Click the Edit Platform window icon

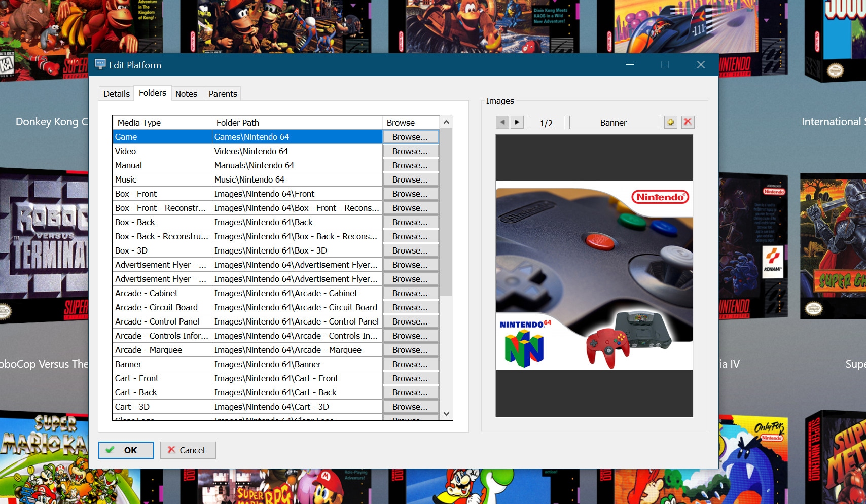pos(100,64)
